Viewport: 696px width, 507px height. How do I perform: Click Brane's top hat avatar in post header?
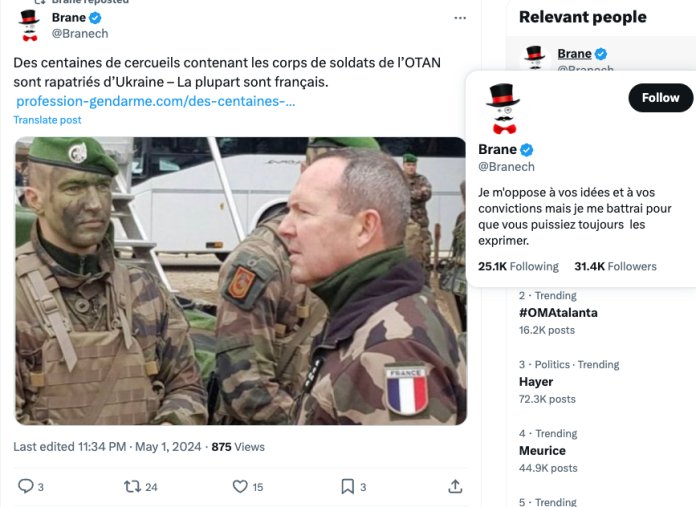click(x=29, y=25)
